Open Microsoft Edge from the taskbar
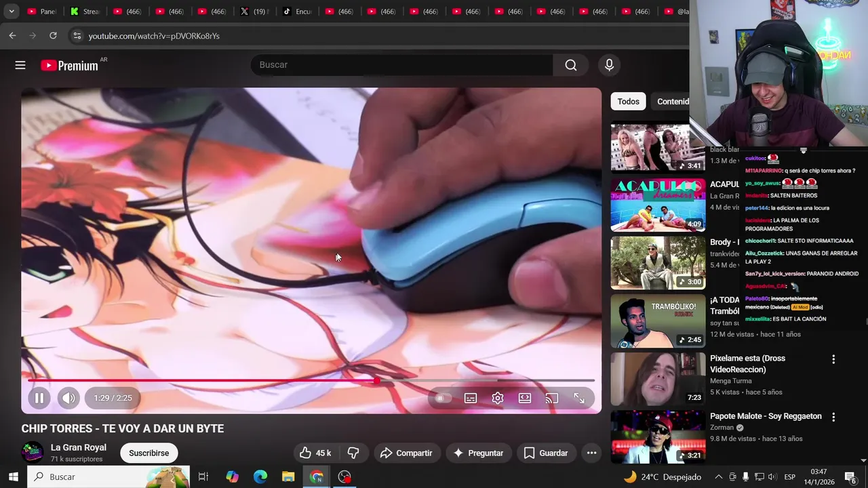The image size is (868, 488). (260, 476)
